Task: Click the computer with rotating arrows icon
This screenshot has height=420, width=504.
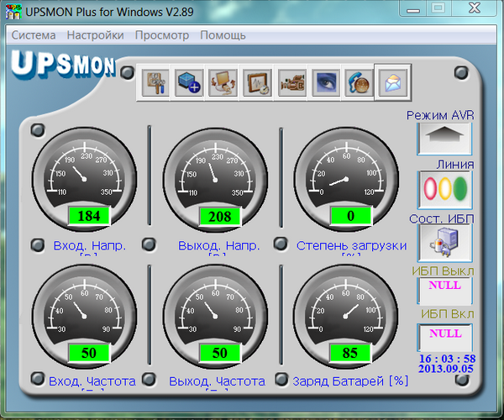Action: click(223, 83)
